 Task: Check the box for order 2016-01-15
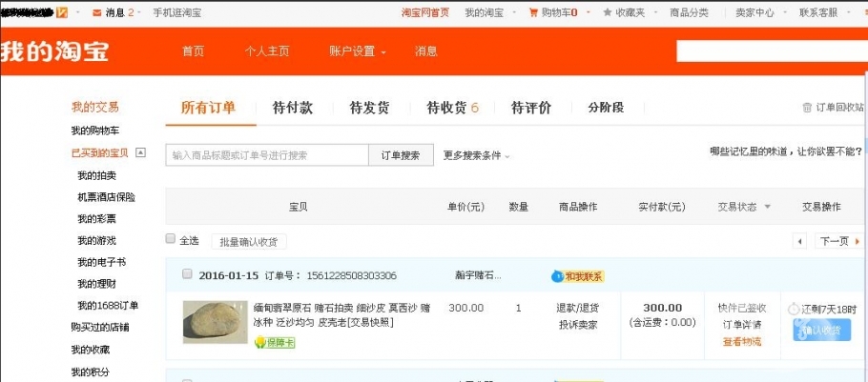pyautogui.click(x=187, y=273)
